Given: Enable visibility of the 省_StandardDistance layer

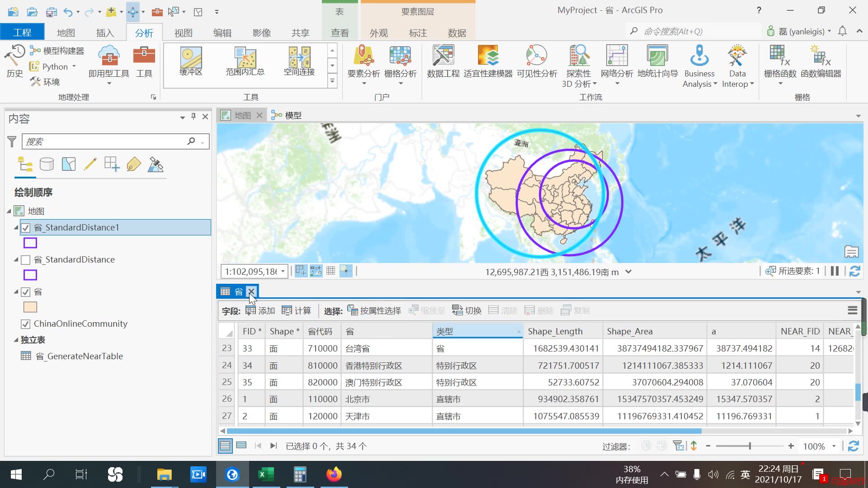Looking at the screenshot, I should (x=26, y=260).
